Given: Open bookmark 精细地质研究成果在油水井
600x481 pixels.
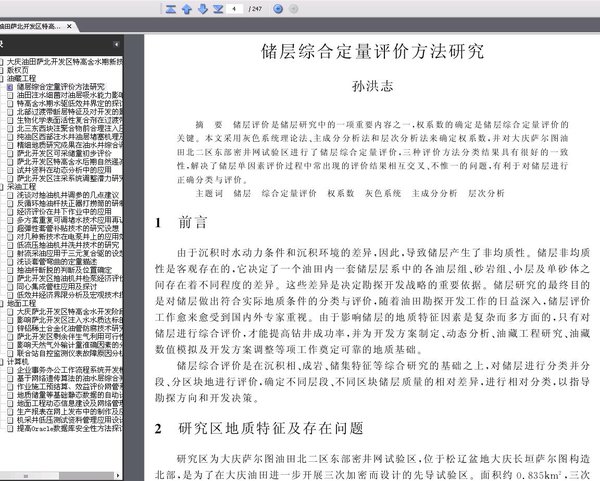Looking at the screenshot, I should click(x=70, y=145).
